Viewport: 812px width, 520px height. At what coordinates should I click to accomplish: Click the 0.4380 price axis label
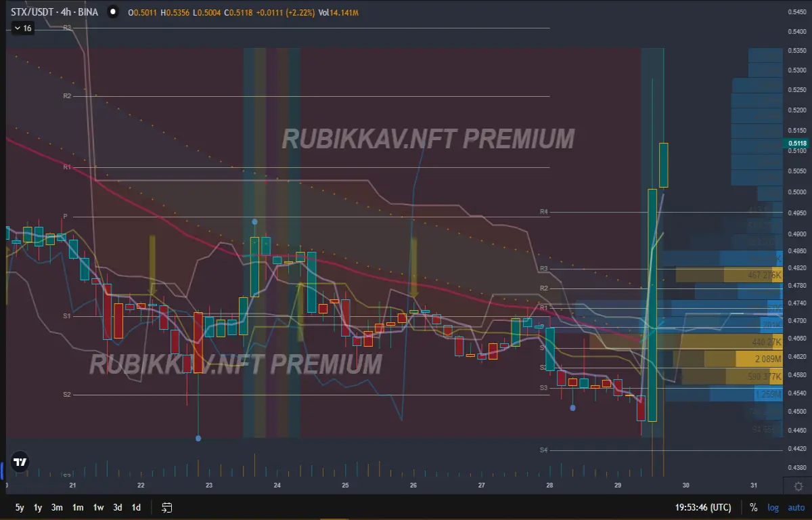tap(798, 468)
